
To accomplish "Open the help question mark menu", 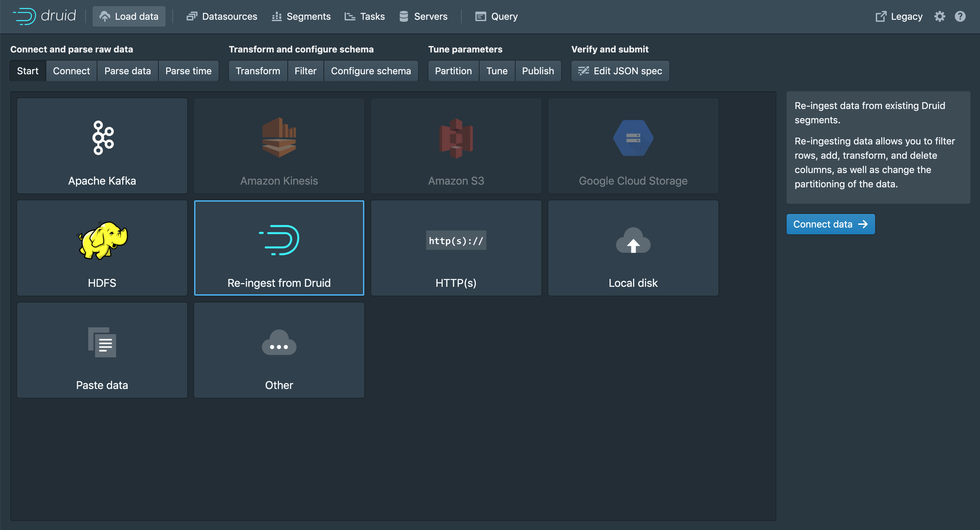I will point(960,16).
